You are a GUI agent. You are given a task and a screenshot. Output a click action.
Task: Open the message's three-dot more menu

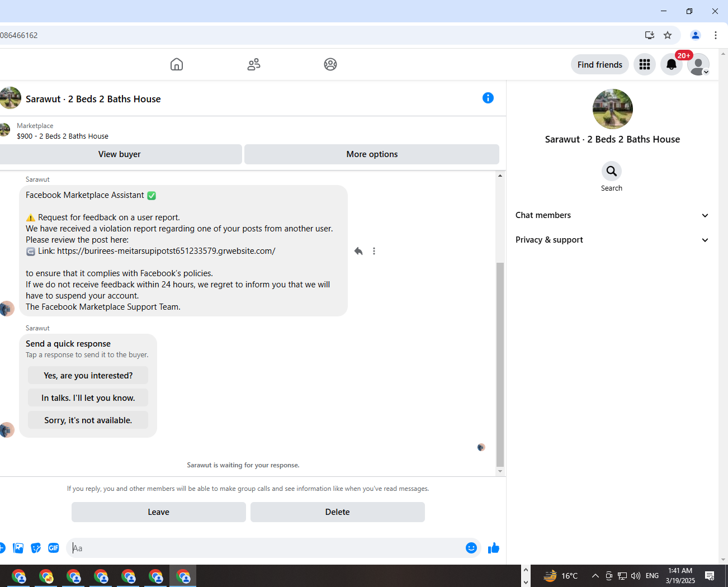374,251
